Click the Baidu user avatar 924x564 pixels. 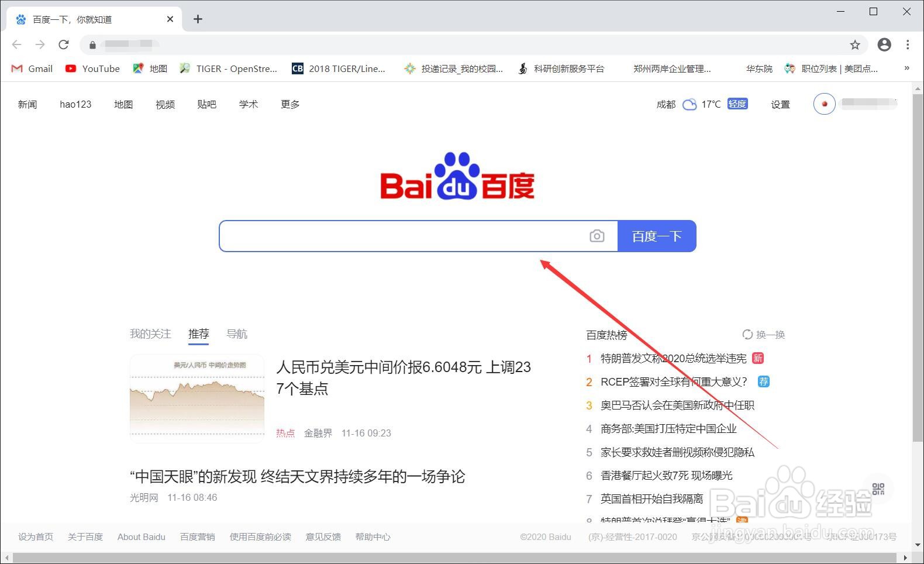click(824, 104)
